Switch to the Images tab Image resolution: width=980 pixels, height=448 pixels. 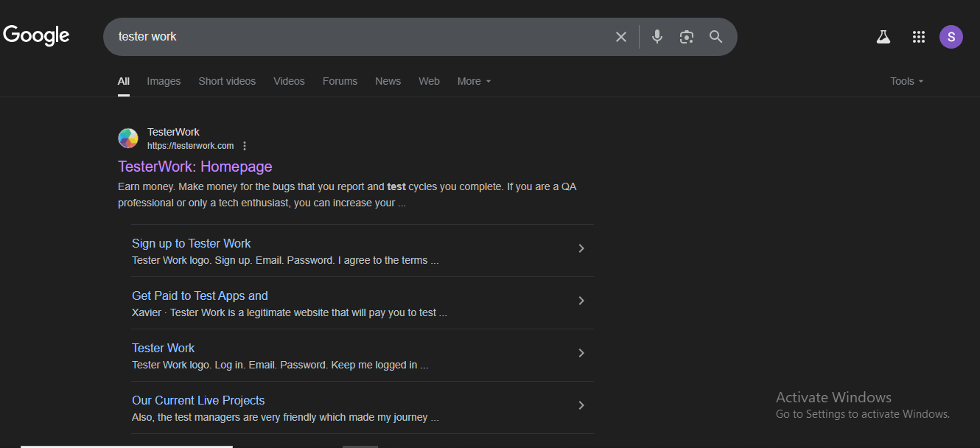164,81
